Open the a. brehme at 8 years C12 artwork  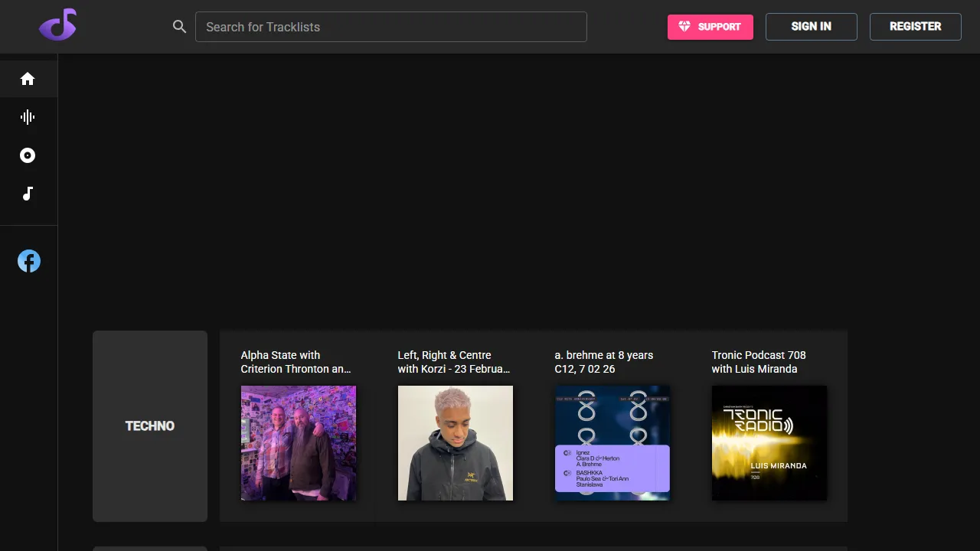click(x=612, y=443)
